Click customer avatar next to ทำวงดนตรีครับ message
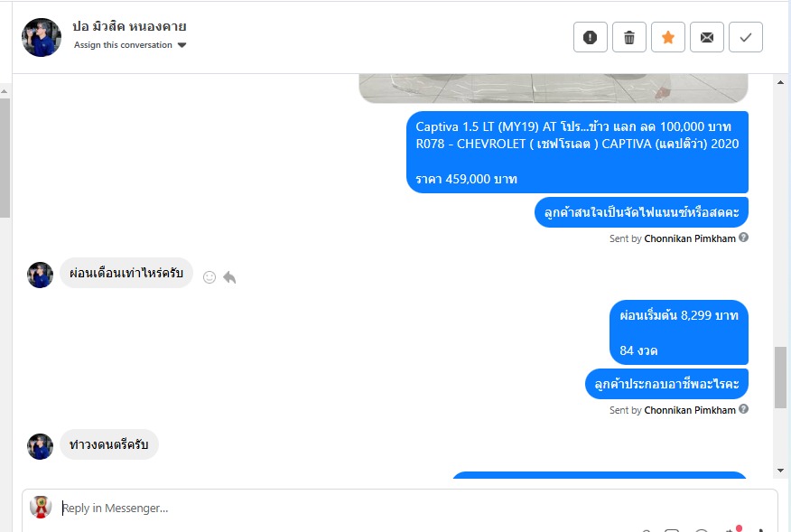 (x=40, y=446)
